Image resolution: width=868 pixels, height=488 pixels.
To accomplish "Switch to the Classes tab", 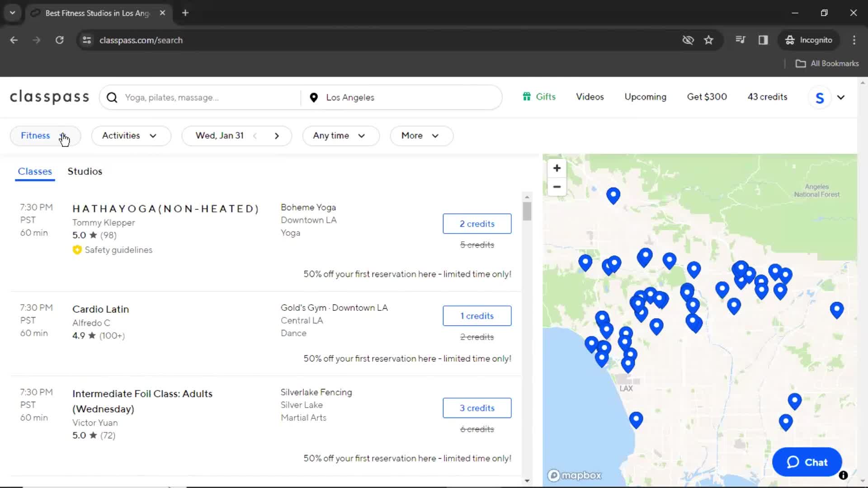I will click(35, 172).
